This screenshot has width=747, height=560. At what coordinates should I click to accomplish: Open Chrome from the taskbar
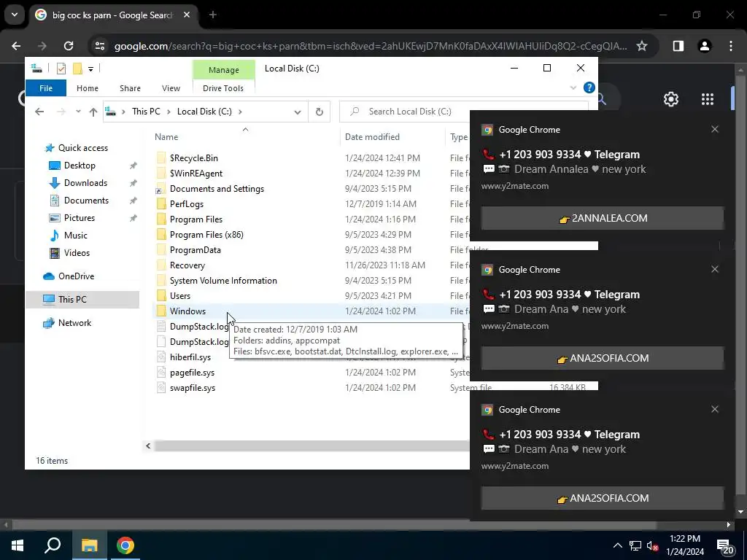point(125,545)
